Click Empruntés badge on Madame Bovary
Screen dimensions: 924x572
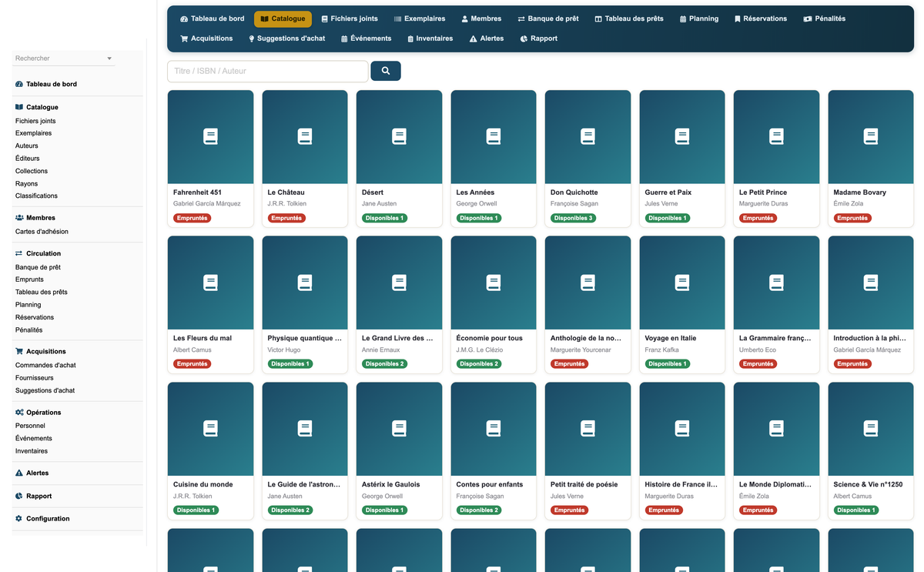click(852, 218)
